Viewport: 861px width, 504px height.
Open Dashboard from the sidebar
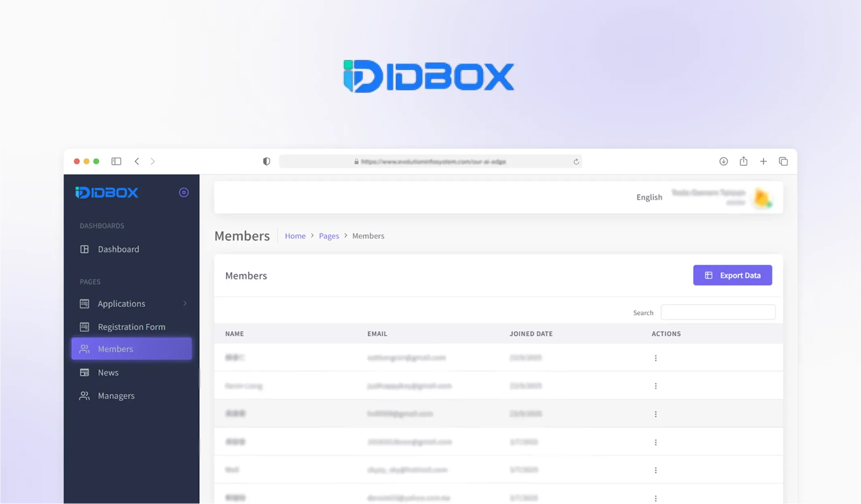[118, 249]
